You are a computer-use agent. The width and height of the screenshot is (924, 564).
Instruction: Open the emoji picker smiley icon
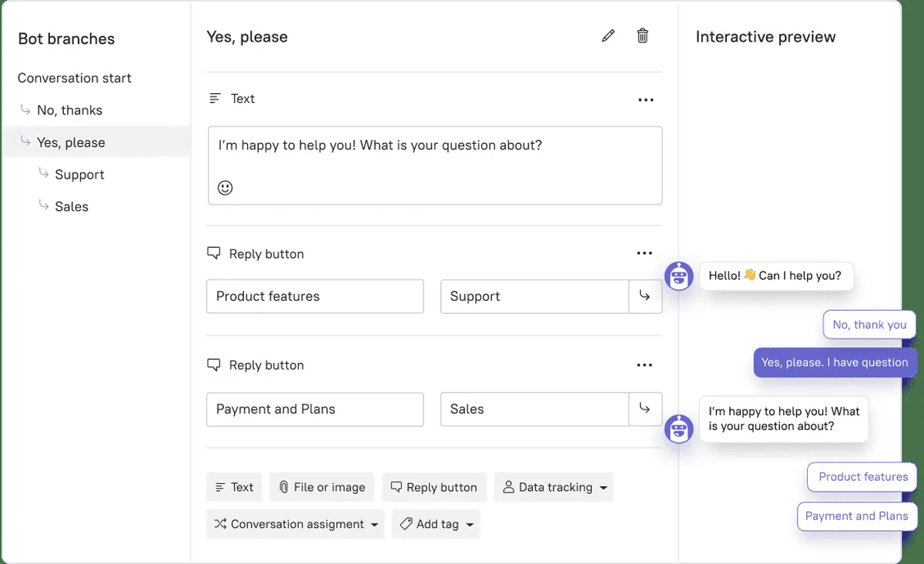coord(225,187)
